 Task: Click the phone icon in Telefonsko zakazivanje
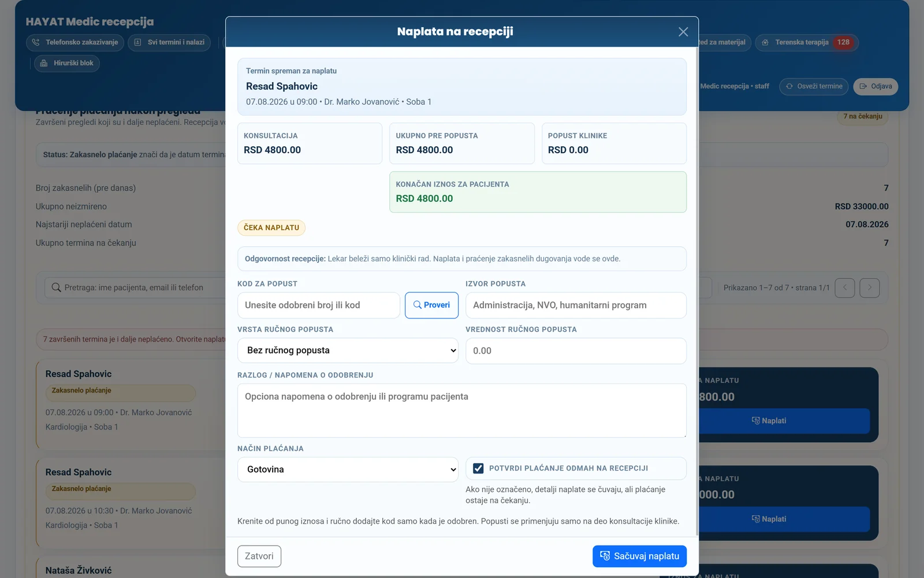pyautogui.click(x=36, y=42)
